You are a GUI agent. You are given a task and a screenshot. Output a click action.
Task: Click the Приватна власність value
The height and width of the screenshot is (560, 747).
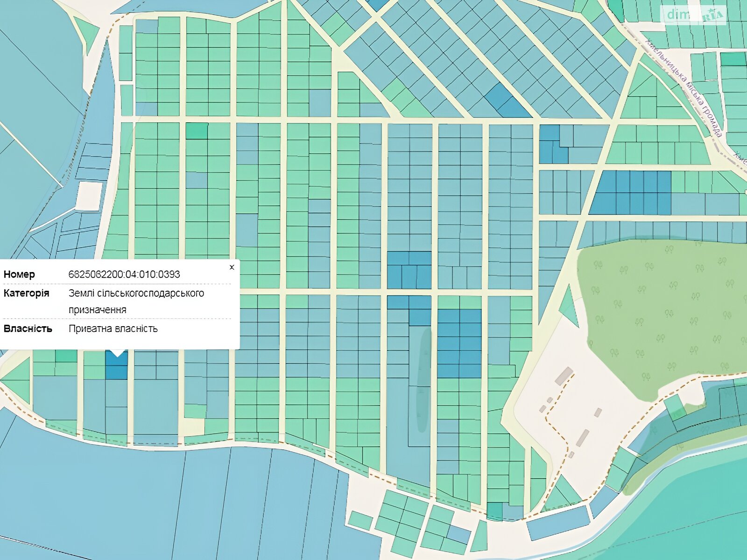[x=113, y=329]
